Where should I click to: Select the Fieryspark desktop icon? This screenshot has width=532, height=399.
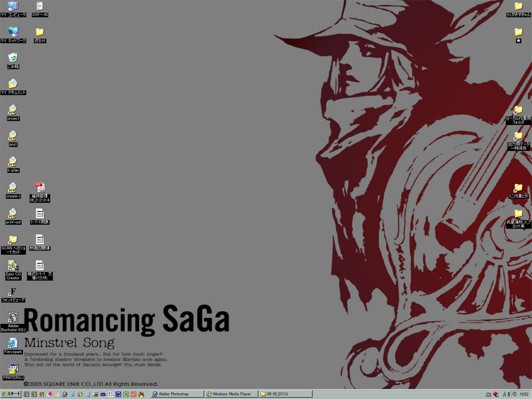tap(13, 346)
